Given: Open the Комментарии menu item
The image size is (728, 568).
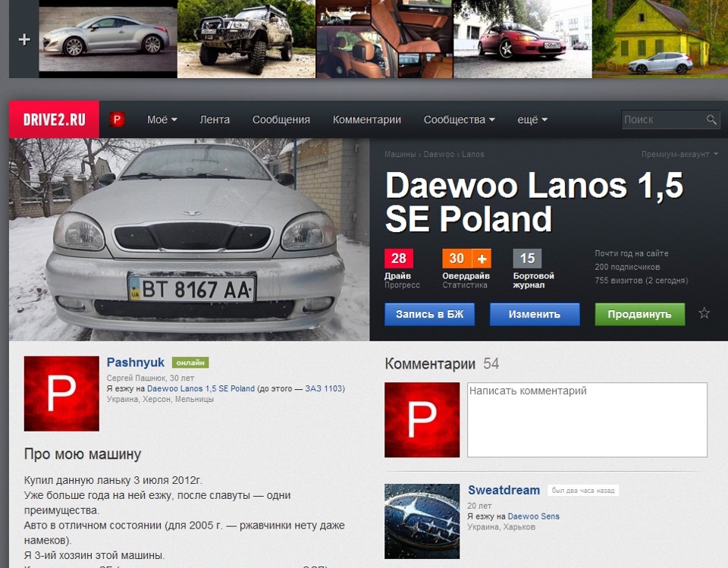Looking at the screenshot, I should [x=367, y=120].
